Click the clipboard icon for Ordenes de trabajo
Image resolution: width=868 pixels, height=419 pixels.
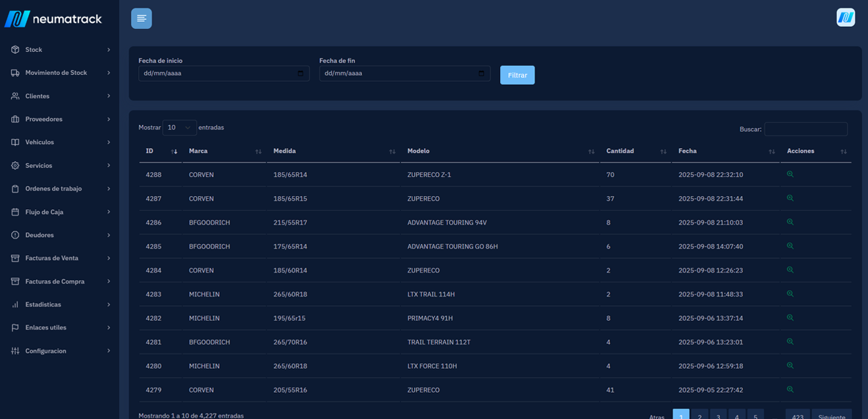click(15, 189)
